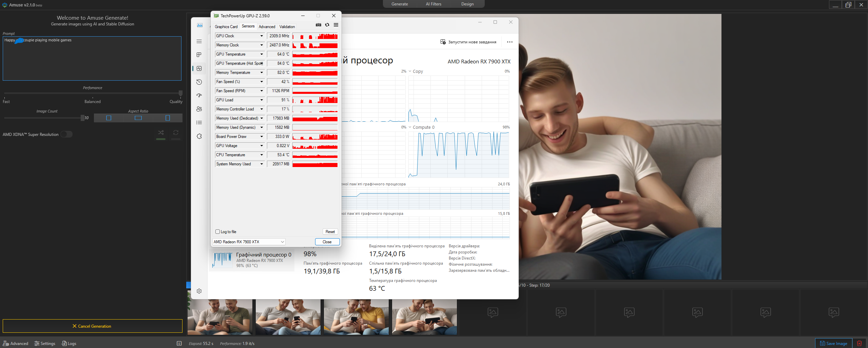
Task: Open the AMD Radeon RX 7900 XTX selector
Action: tap(248, 242)
